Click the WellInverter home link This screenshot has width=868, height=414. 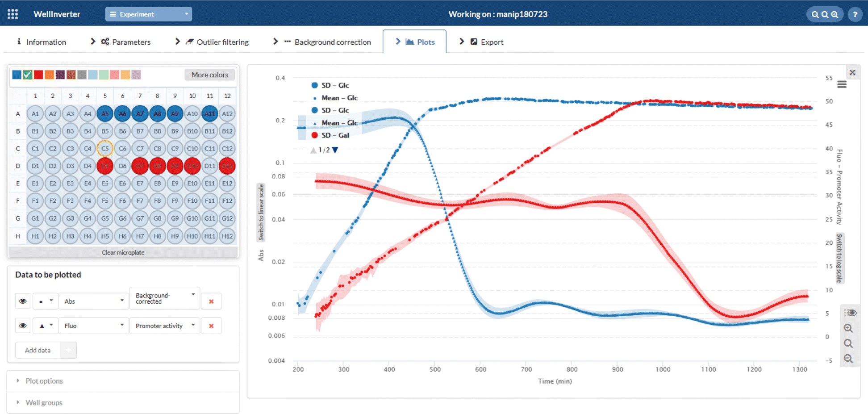(x=57, y=14)
